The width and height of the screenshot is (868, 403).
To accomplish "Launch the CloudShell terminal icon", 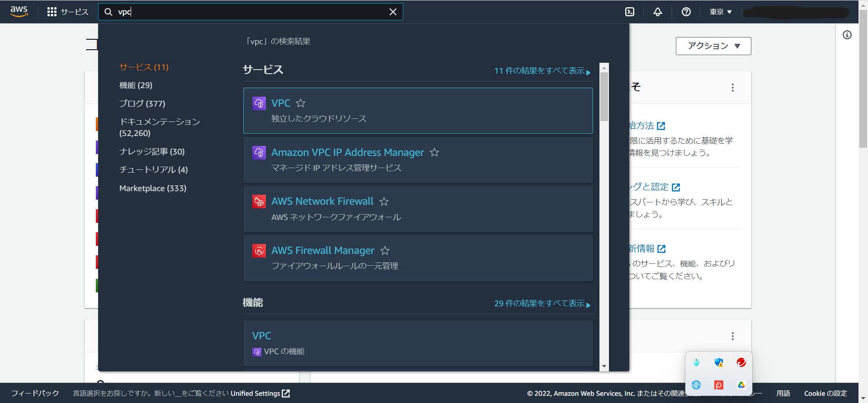I will pyautogui.click(x=630, y=12).
